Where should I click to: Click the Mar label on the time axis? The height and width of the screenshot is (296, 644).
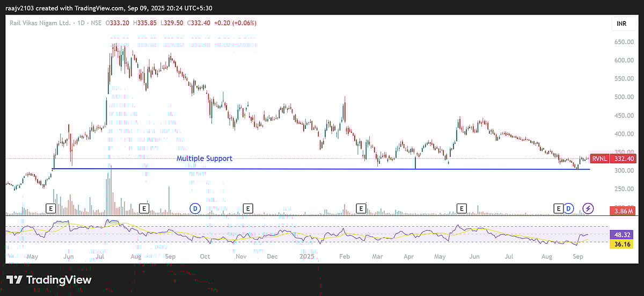377,257
